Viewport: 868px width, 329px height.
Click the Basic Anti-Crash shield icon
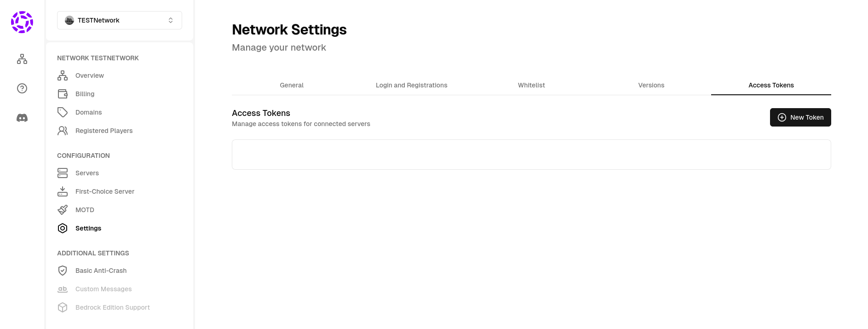[63, 271]
